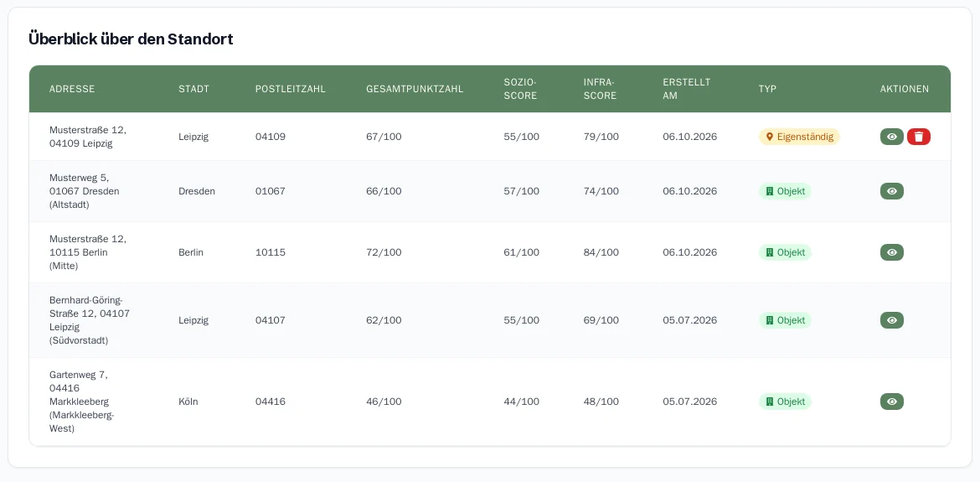The image size is (980, 482).
Task: Click the Objekt badge in Südvorstadt row
Action: coord(785,320)
